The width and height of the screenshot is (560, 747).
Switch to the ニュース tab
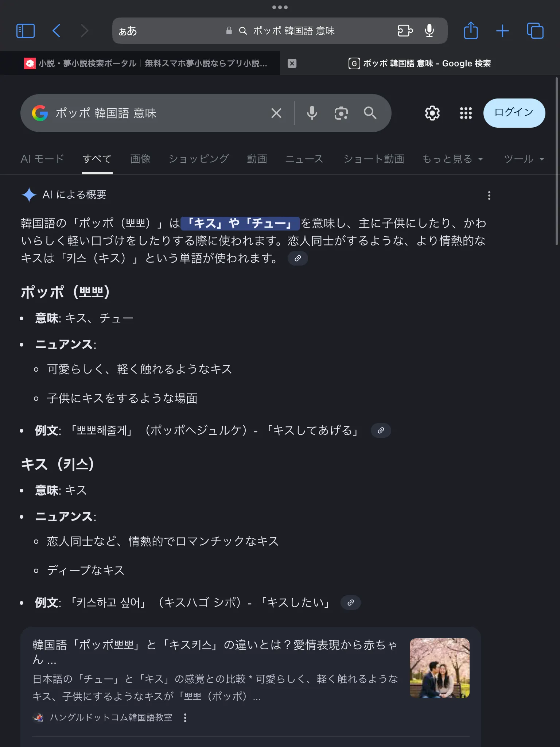(304, 159)
